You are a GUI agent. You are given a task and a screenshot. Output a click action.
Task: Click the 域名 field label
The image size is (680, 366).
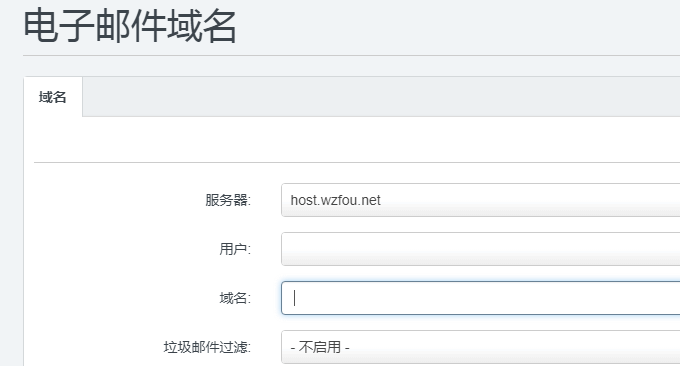(235, 298)
